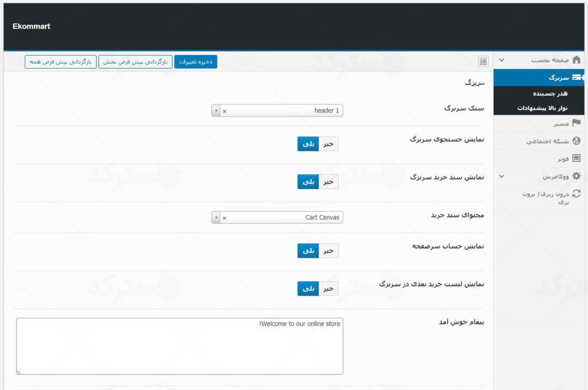Clear the Cart Canvas selection with x
588x390 pixels.
click(225, 218)
